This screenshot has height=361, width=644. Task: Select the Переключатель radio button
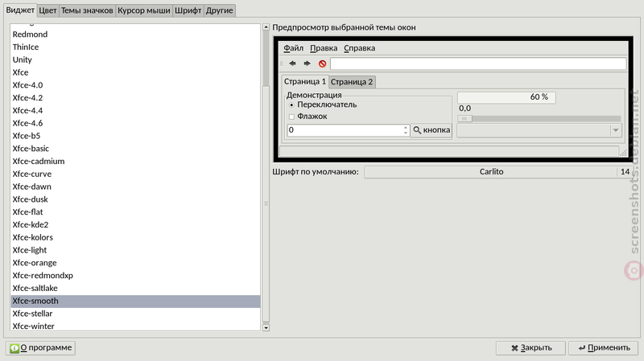291,105
